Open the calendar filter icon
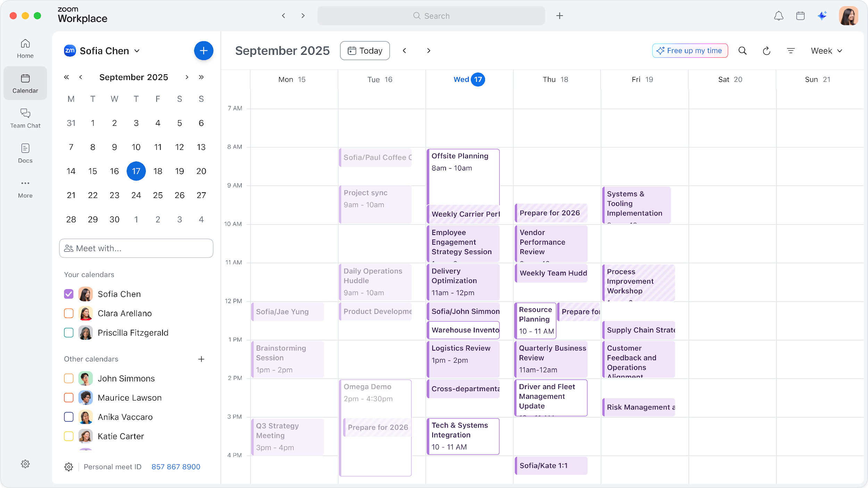The height and width of the screenshot is (488, 868). pos(791,51)
